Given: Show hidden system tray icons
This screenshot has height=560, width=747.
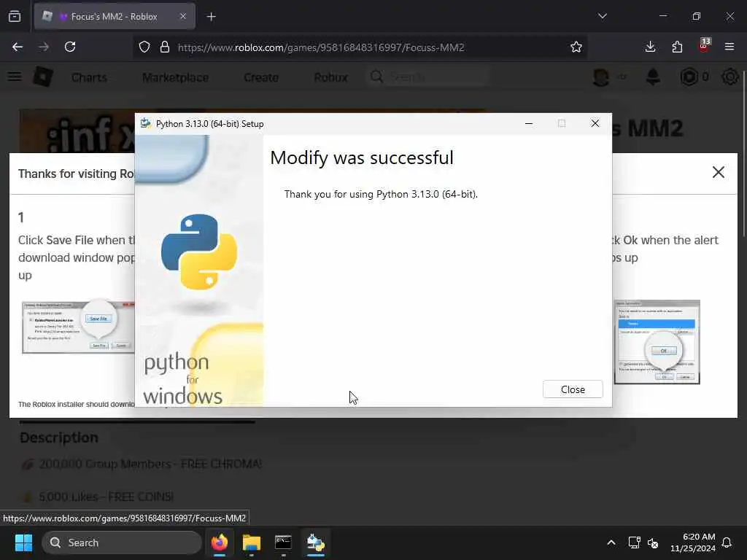Looking at the screenshot, I should pyautogui.click(x=611, y=542).
